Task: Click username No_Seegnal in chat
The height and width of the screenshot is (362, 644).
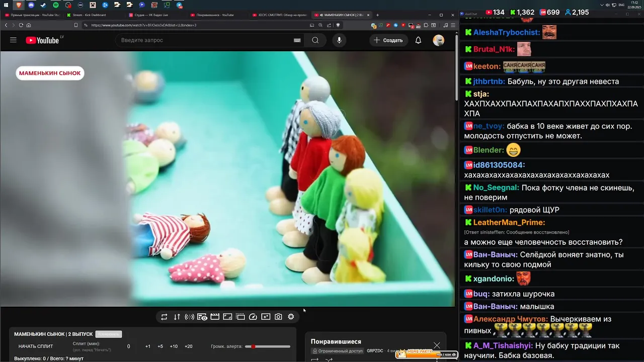Action: click(496, 188)
